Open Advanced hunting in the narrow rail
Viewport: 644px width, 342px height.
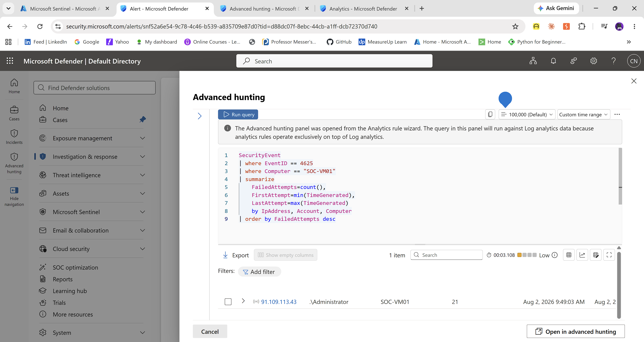[14, 163]
